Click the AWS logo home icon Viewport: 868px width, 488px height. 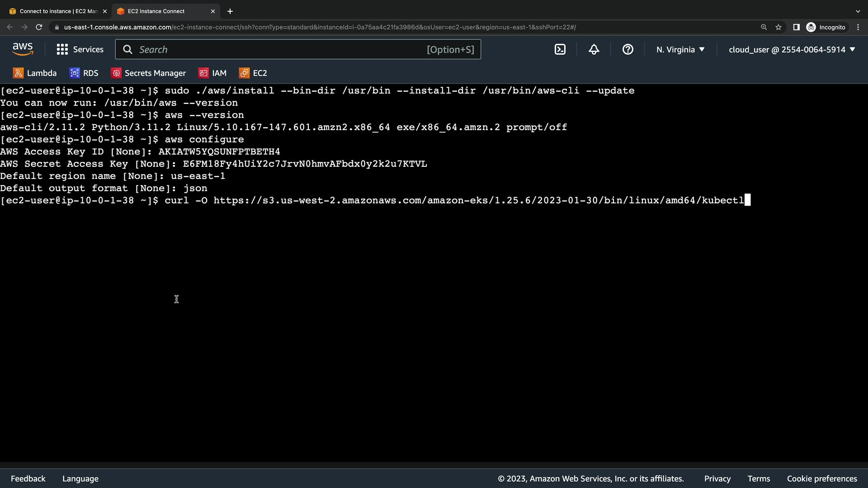23,49
